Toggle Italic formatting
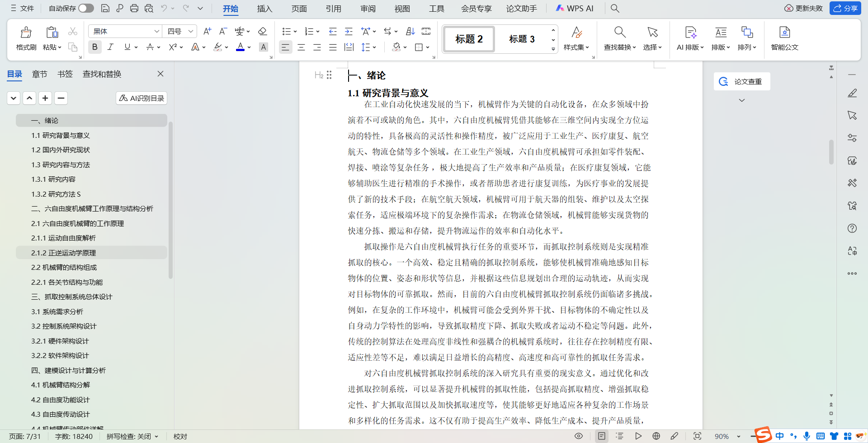This screenshot has width=868, height=443. pos(110,47)
